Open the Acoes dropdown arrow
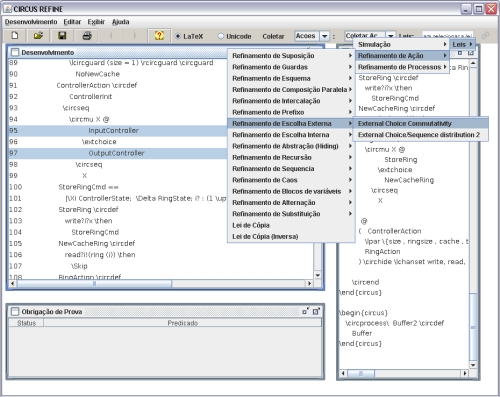Viewport: 500px width, 397px height. [324, 36]
